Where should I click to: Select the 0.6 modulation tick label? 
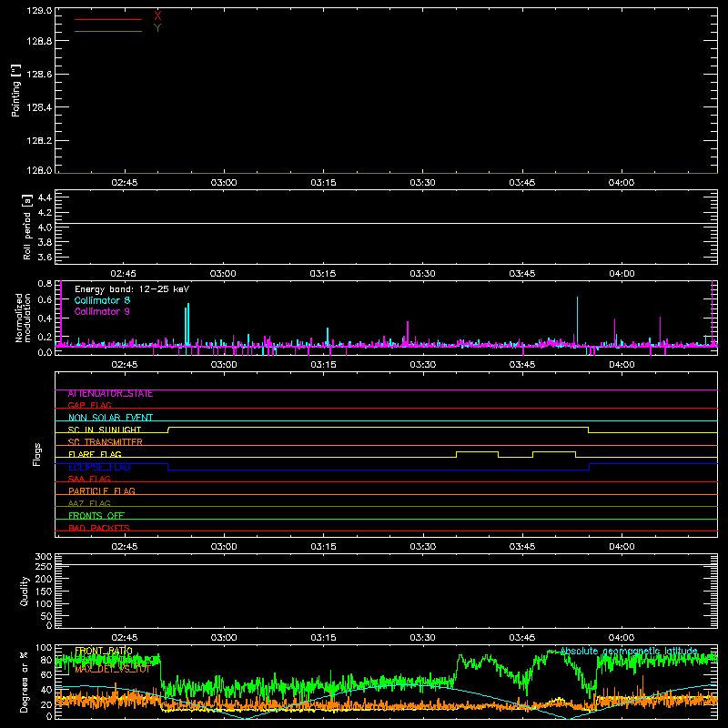click(x=45, y=300)
